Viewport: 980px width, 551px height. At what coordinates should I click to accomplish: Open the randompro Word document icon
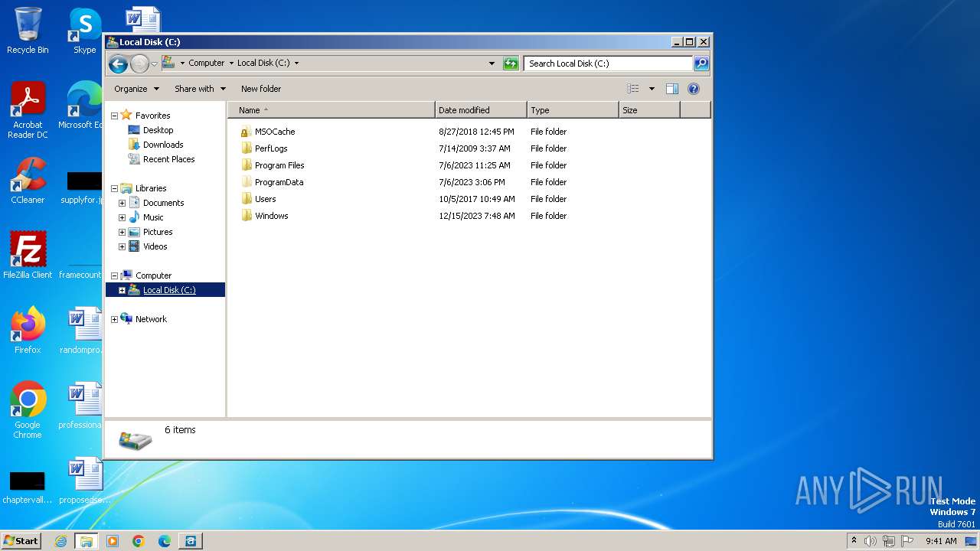[84, 330]
